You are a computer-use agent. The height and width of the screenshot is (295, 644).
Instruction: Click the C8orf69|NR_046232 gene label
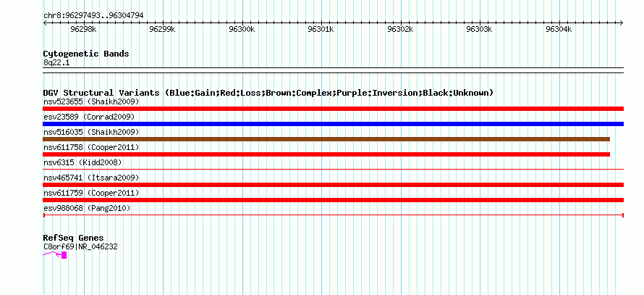click(x=80, y=247)
